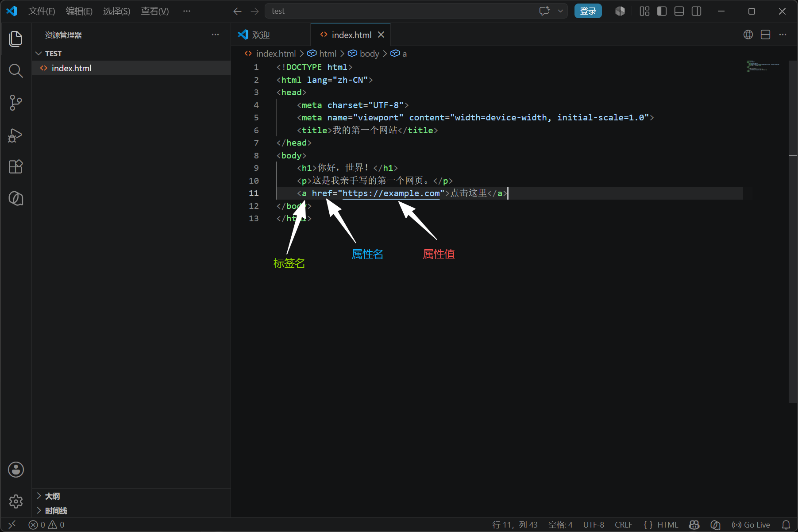
Task: Open the Extensions view
Action: click(16, 167)
